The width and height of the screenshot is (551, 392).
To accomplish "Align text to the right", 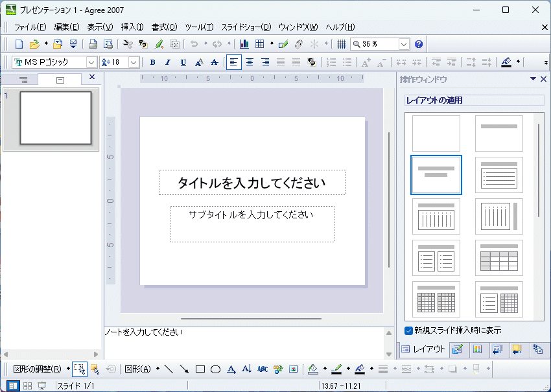I will [265, 62].
